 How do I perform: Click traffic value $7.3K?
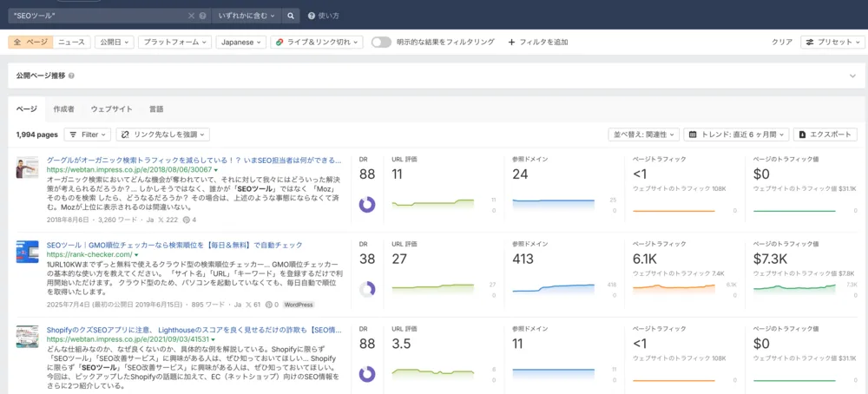pos(770,259)
